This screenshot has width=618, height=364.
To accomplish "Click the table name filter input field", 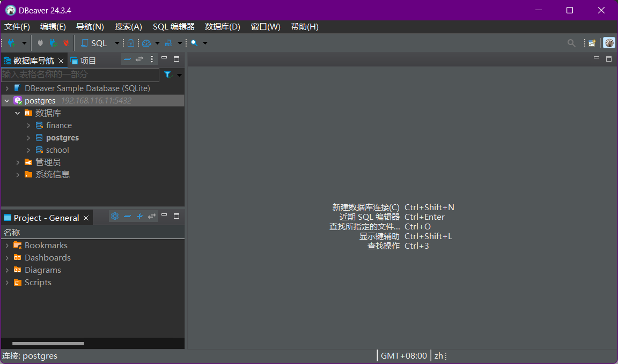I will pos(80,75).
